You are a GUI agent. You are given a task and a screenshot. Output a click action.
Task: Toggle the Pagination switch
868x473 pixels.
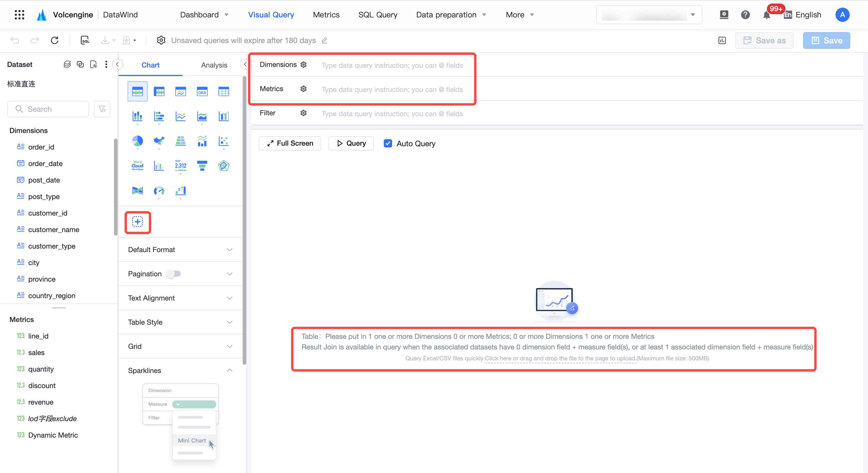[x=174, y=274]
